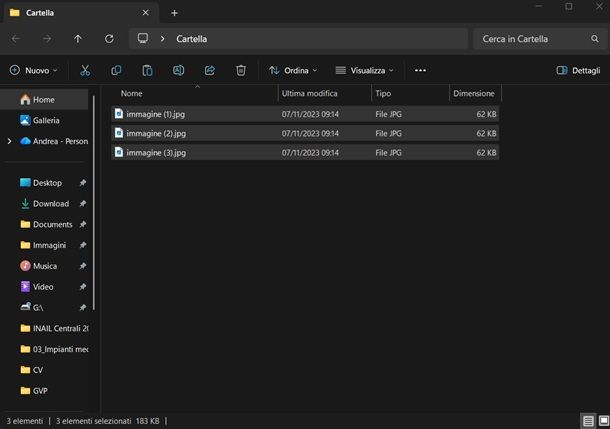Click Cartella in the address bar
Screen dimensions: 610x429
(x=191, y=39)
